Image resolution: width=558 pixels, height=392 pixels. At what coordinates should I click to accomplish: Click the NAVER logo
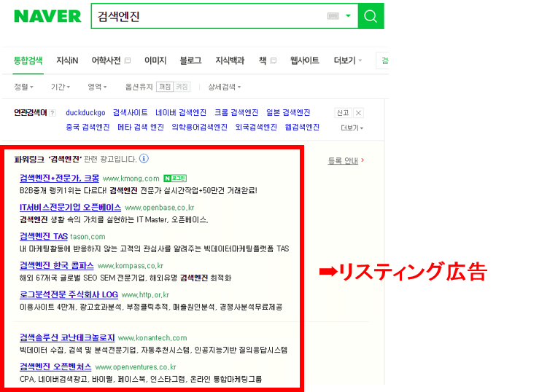47,16
